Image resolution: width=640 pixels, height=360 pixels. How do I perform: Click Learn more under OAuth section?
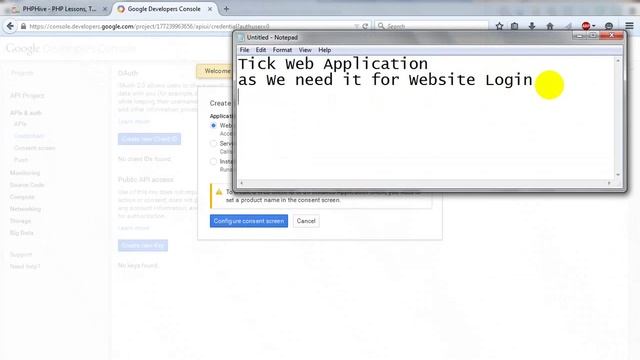tap(134, 122)
